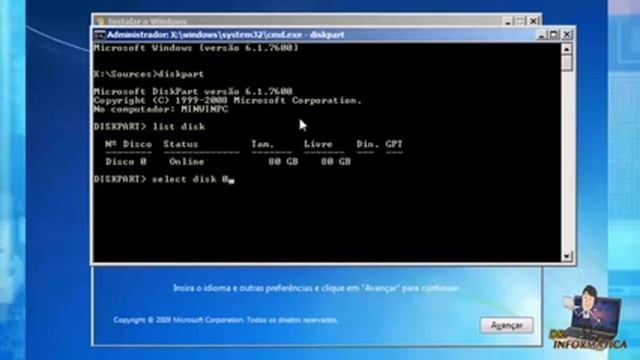This screenshot has width=640, height=360.
Task: Click the Avançar button
Action: [507, 325]
